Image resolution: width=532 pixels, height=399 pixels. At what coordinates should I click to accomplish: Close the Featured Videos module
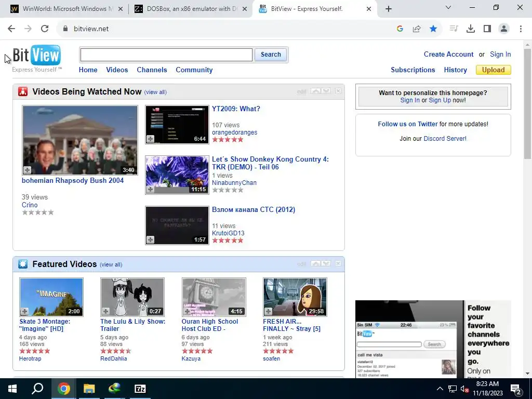338,263
